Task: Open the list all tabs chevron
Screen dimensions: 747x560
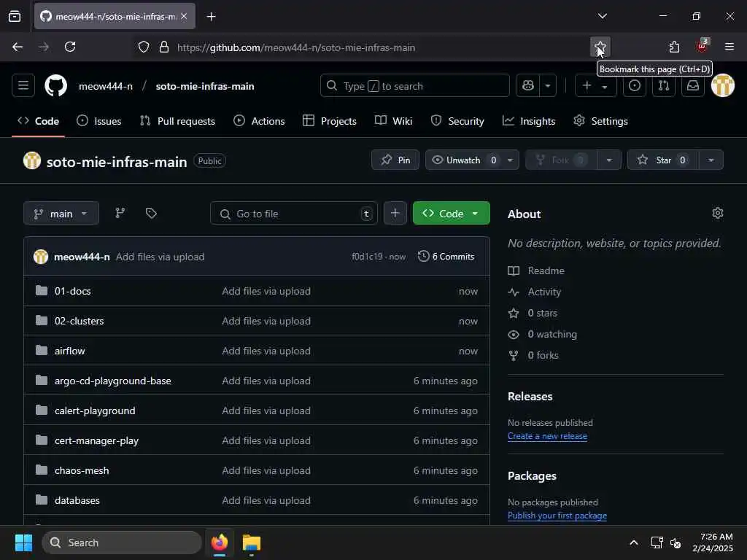Action: click(602, 16)
